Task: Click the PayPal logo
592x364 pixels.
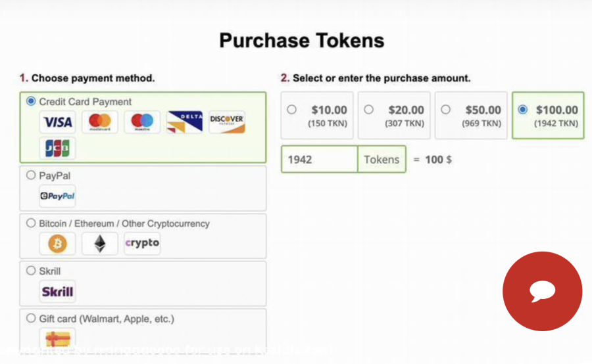Action: (x=58, y=196)
